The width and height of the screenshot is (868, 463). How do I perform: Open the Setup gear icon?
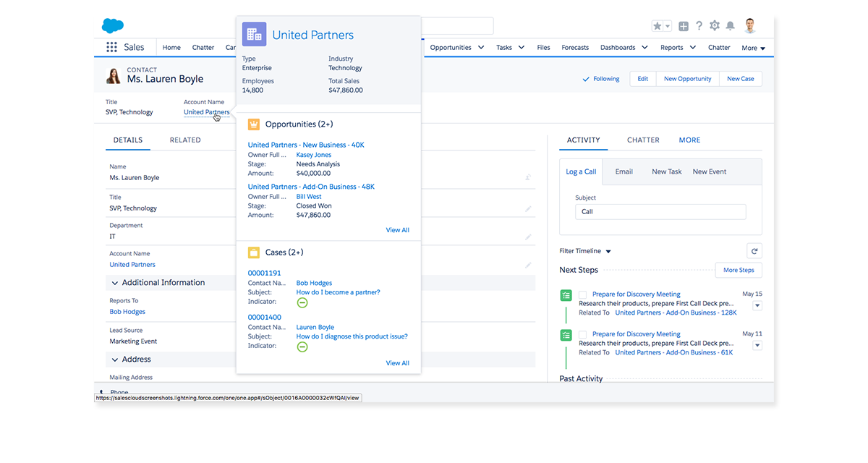click(x=715, y=26)
